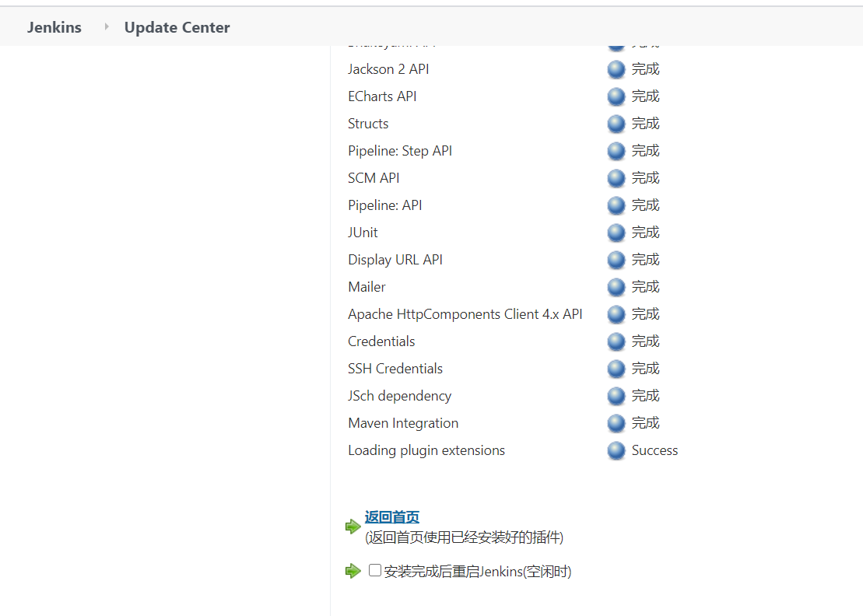Select Jenkins in the breadcrumb

tap(54, 26)
